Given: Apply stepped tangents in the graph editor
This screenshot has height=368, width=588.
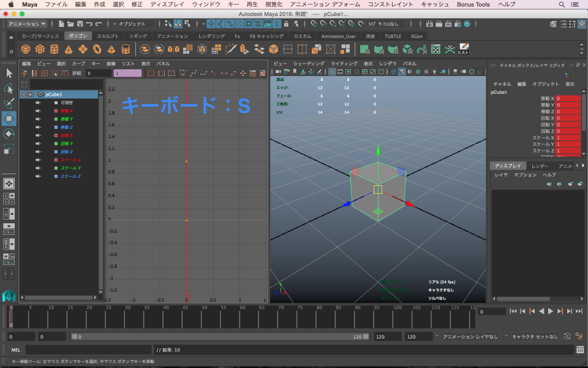Looking at the screenshot, I should (x=233, y=73).
